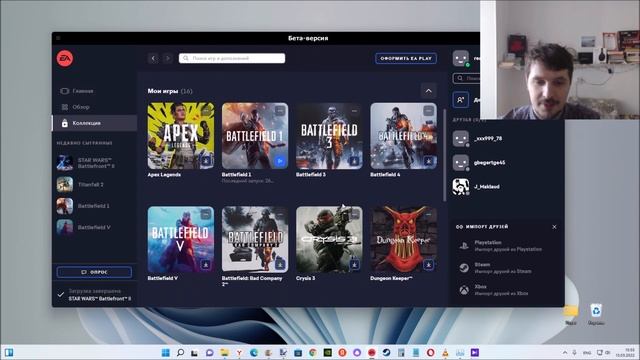Open the Battlefield 4 cover
This screenshot has width=640, height=360.
[x=403, y=136]
